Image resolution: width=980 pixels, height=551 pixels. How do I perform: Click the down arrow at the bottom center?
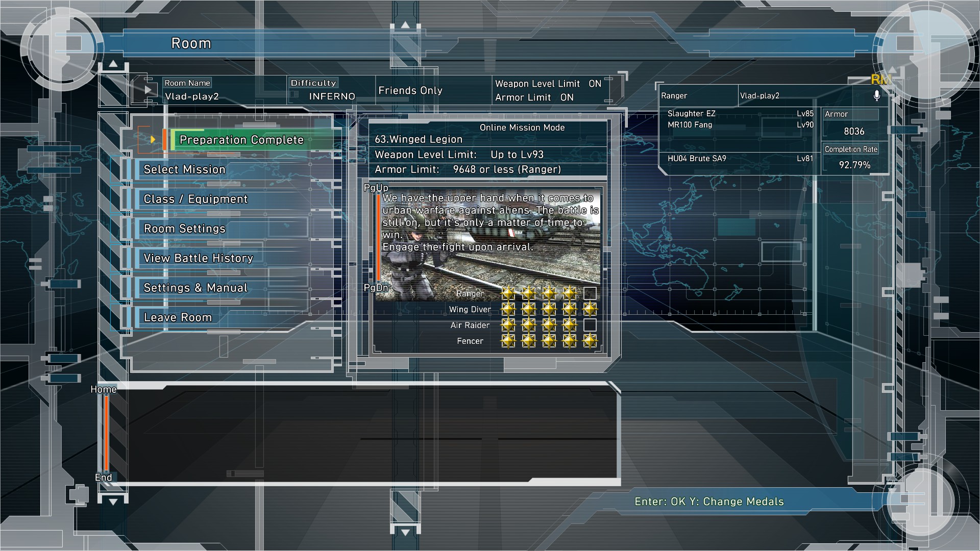pyautogui.click(x=405, y=532)
